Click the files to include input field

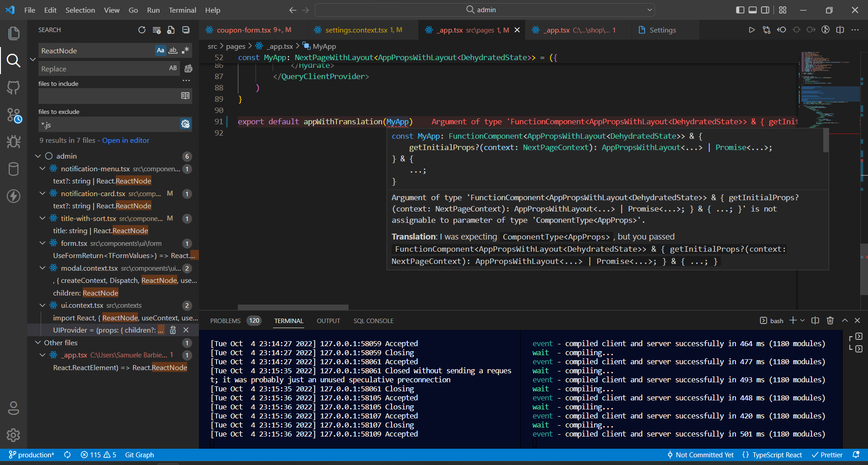[108, 96]
